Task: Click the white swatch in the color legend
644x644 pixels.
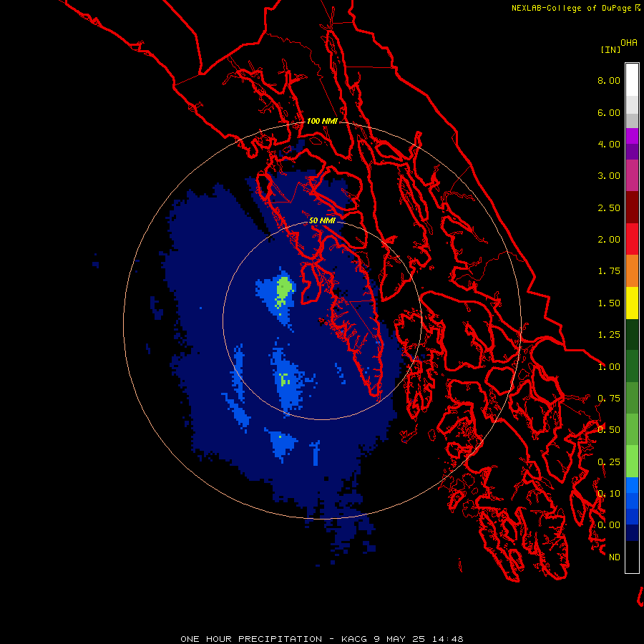Action: (x=632, y=79)
